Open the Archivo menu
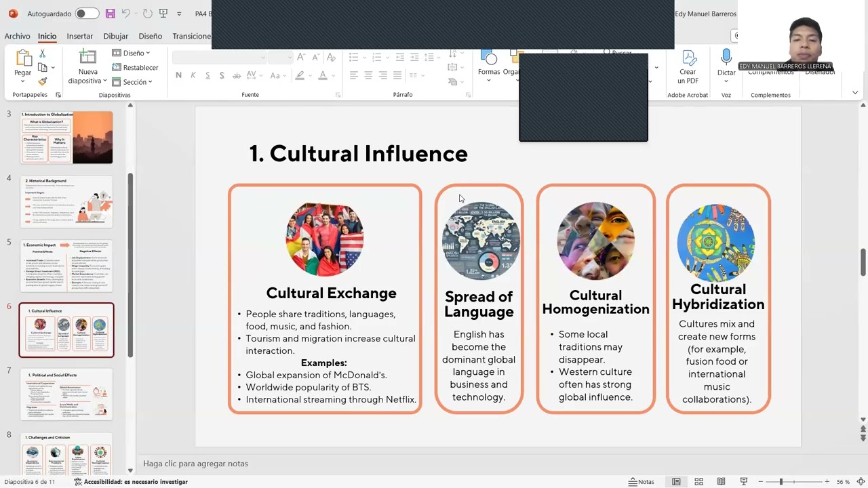 tap(17, 36)
